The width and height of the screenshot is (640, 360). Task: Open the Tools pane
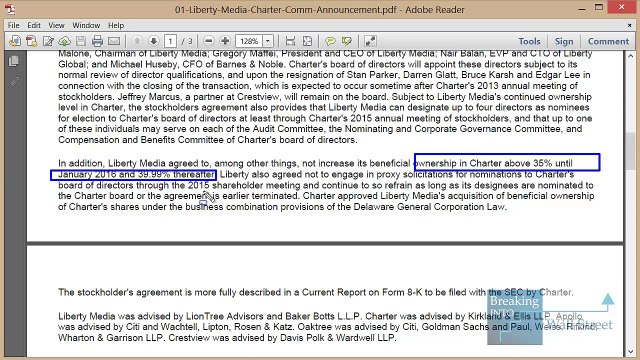pos(529,41)
